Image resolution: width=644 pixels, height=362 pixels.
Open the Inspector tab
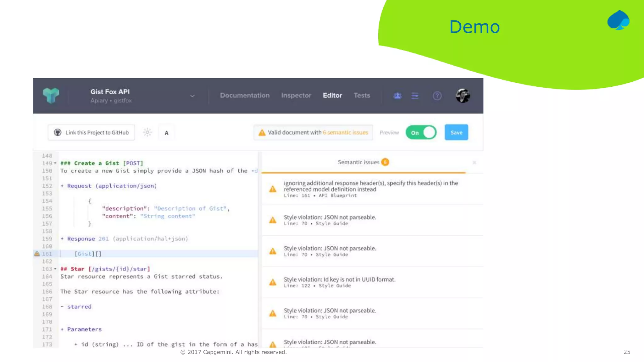click(296, 95)
